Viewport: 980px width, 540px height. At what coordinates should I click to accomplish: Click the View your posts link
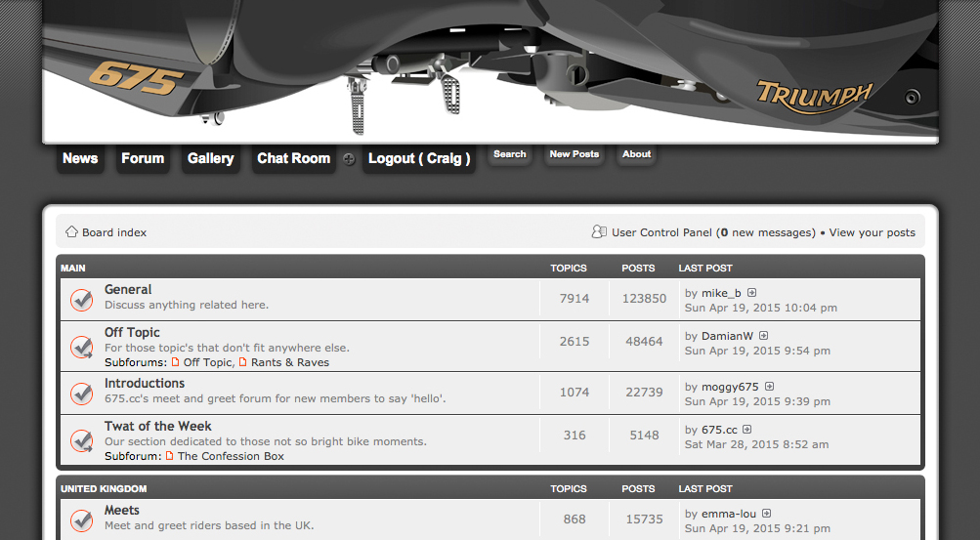872,232
